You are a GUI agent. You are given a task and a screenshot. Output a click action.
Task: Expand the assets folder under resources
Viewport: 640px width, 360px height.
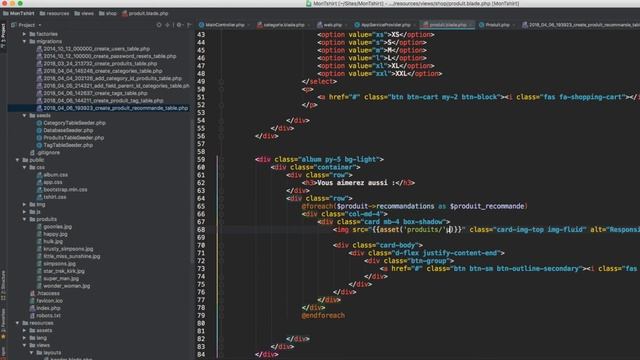coord(24,330)
